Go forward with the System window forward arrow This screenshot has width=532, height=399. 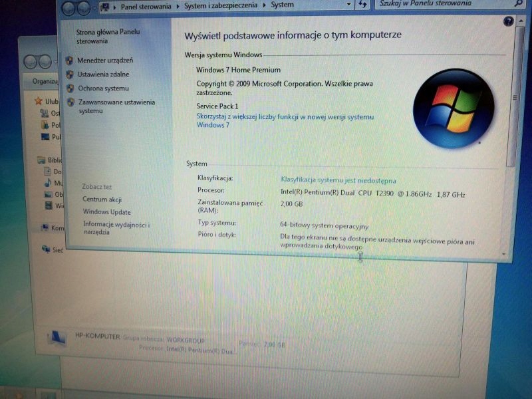click(84, 8)
